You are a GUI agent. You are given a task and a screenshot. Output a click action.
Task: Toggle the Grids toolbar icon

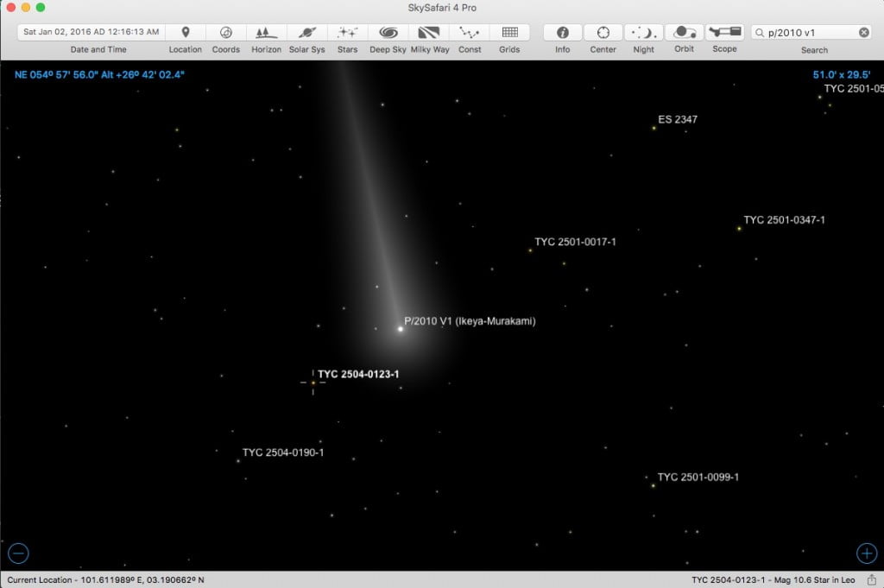click(x=509, y=32)
